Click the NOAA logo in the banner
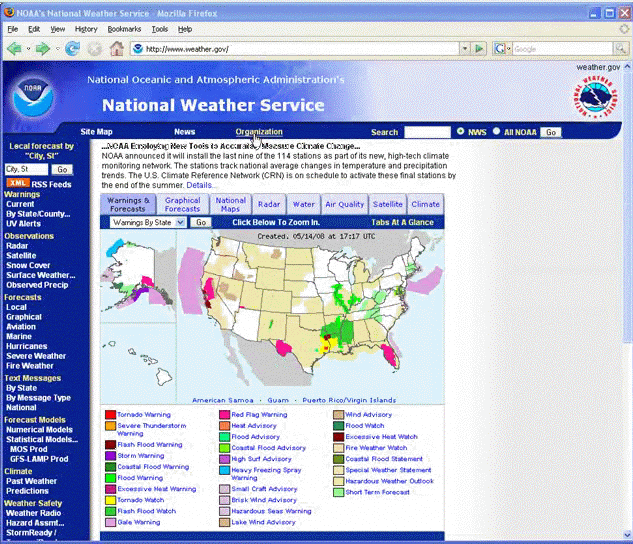Screen dimensions: 633x544 click(33, 97)
